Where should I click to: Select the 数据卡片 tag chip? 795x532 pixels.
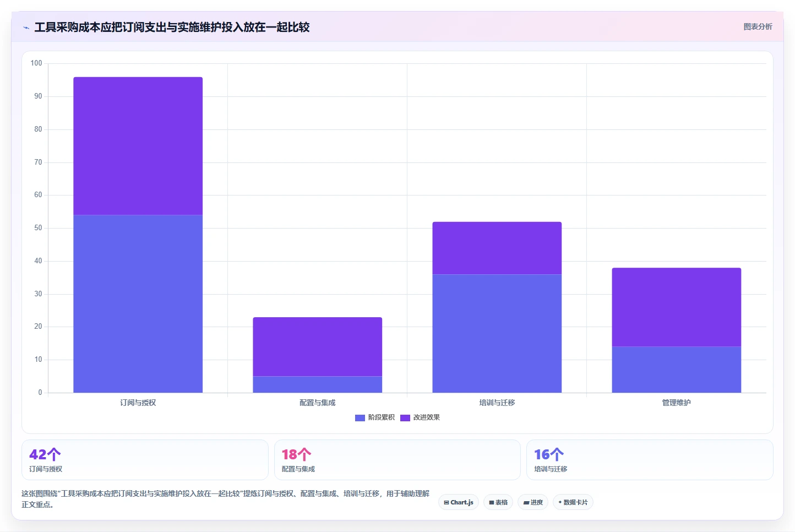(x=573, y=502)
